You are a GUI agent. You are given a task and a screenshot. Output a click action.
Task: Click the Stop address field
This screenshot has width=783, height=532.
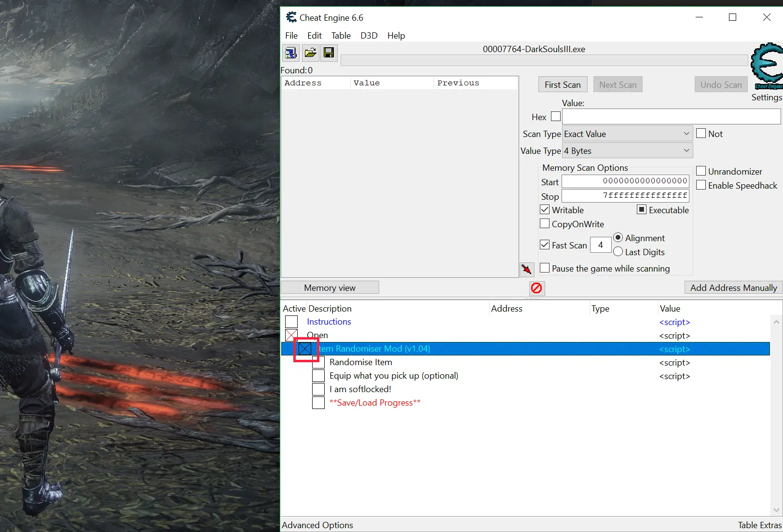[626, 196]
